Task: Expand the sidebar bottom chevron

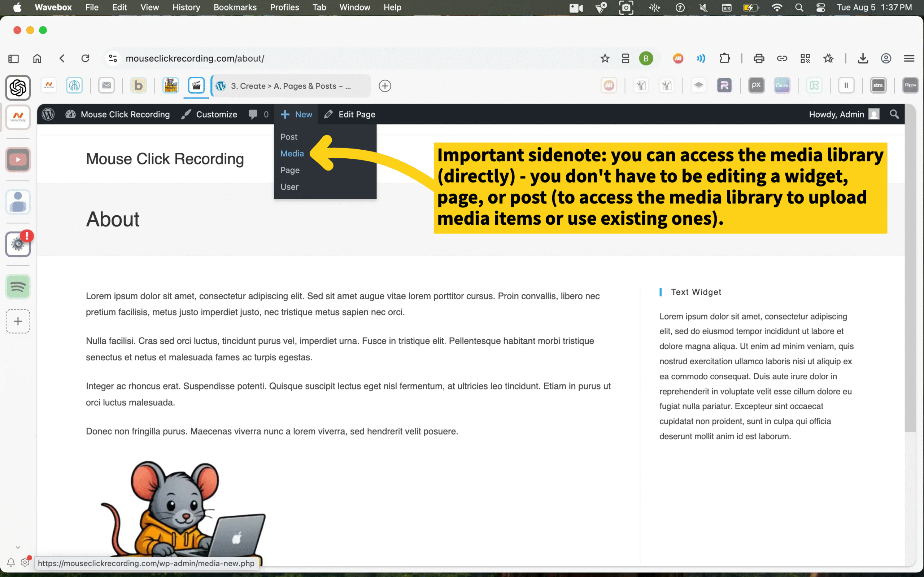Action: [x=18, y=547]
